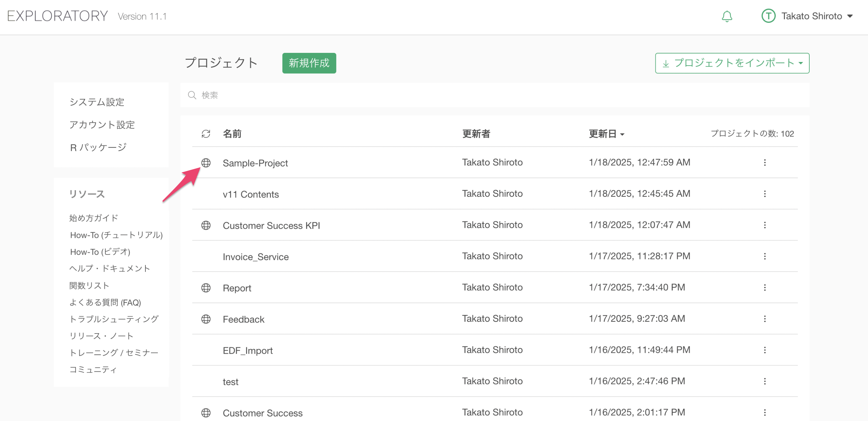Click Takato Shiroto in the v11 Contents row
The height and width of the screenshot is (421, 868).
(492, 194)
